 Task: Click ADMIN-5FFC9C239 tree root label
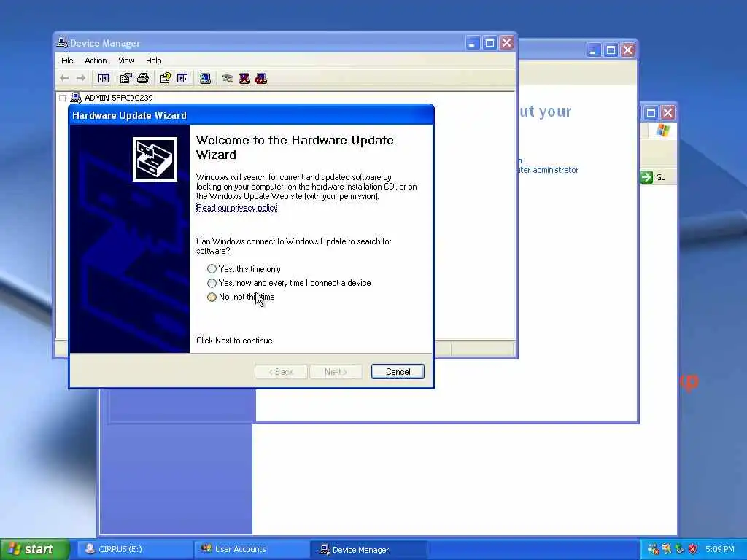(119, 98)
